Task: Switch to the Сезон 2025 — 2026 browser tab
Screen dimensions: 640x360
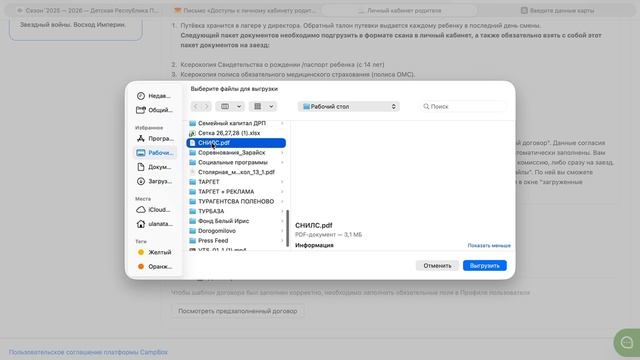Action: (x=88, y=11)
